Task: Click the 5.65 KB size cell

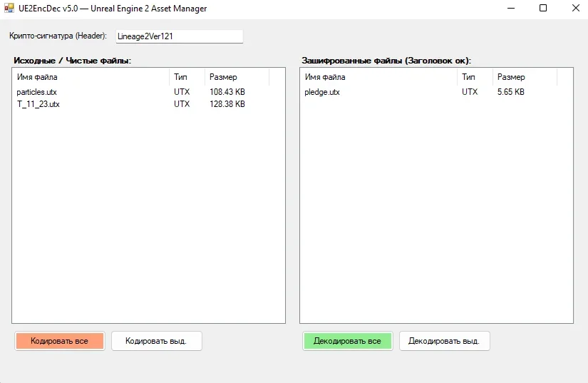Action: (x=511, y=92)
